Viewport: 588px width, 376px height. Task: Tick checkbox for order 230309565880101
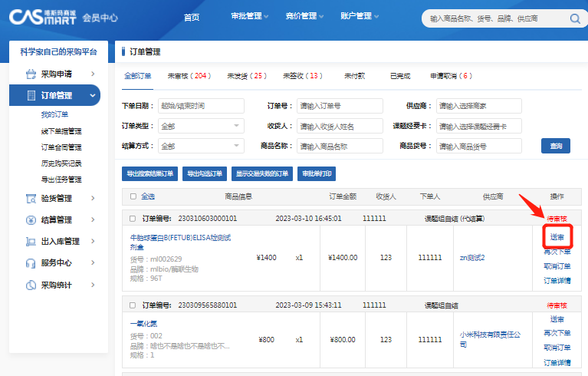point(133,305)
